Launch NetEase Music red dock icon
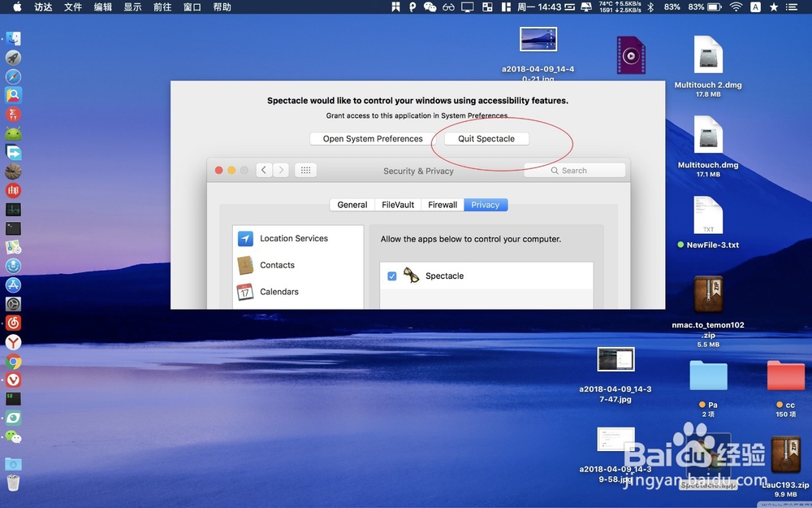This screenshot has width=812, height=508. [x=14, y=323]
